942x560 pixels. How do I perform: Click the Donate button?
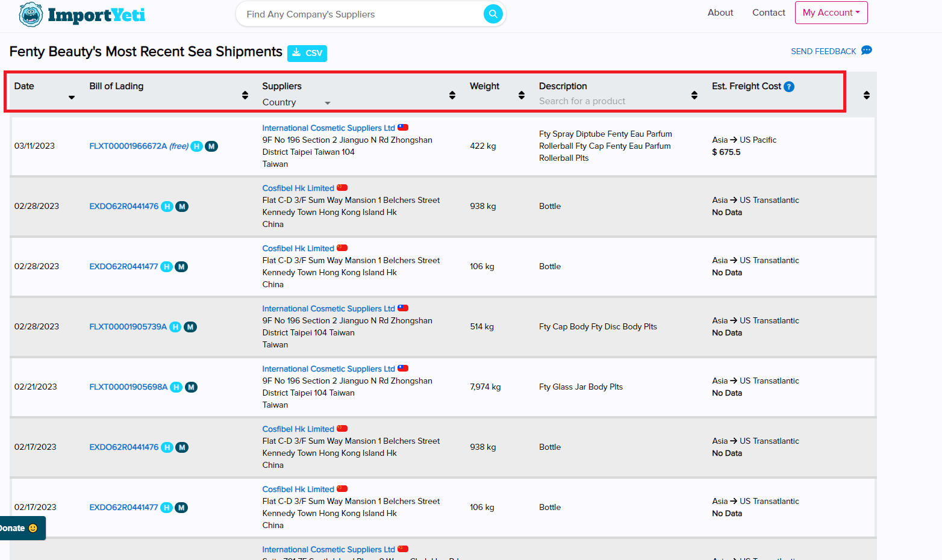pyautogui.click(x=22, y=528)
